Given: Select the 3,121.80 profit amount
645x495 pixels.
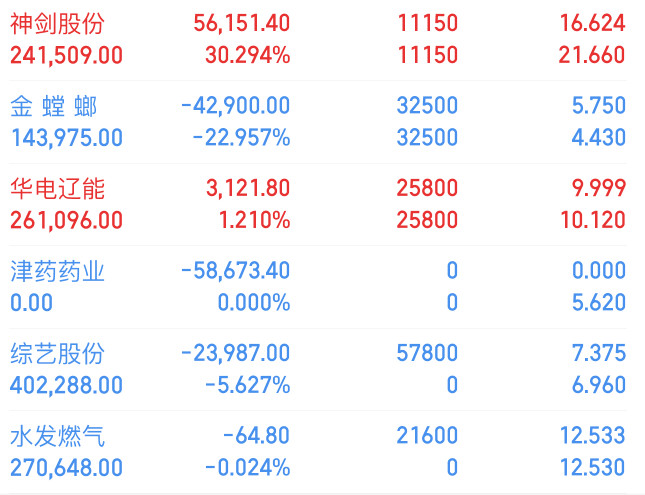Looking at the screenshot, I should [x=247, y=189].
